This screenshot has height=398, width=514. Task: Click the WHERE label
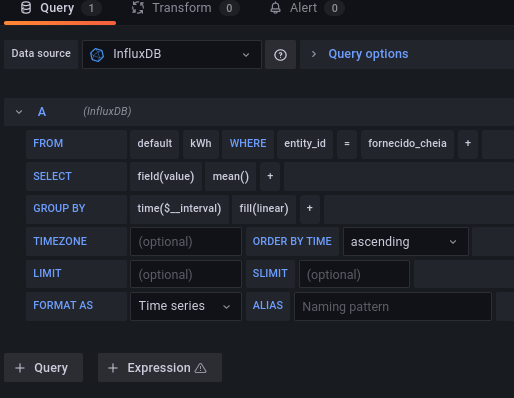coord(248,144)
